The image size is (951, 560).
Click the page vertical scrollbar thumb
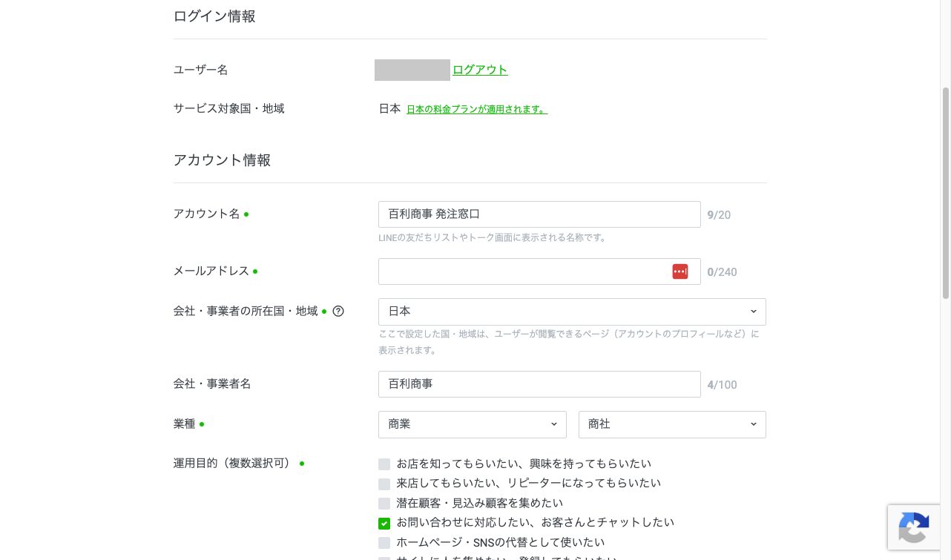946,193
